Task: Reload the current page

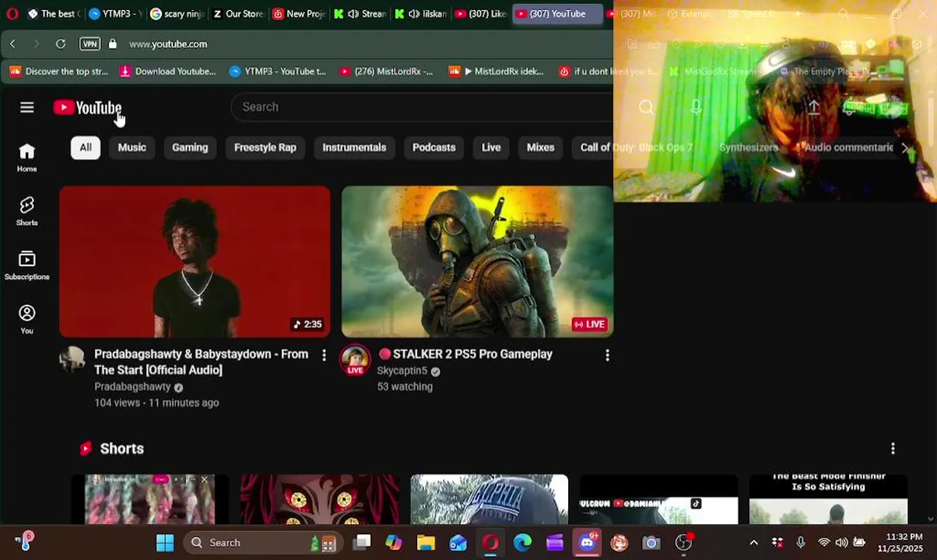Action: pyautogui.click(x=61, y=44)
